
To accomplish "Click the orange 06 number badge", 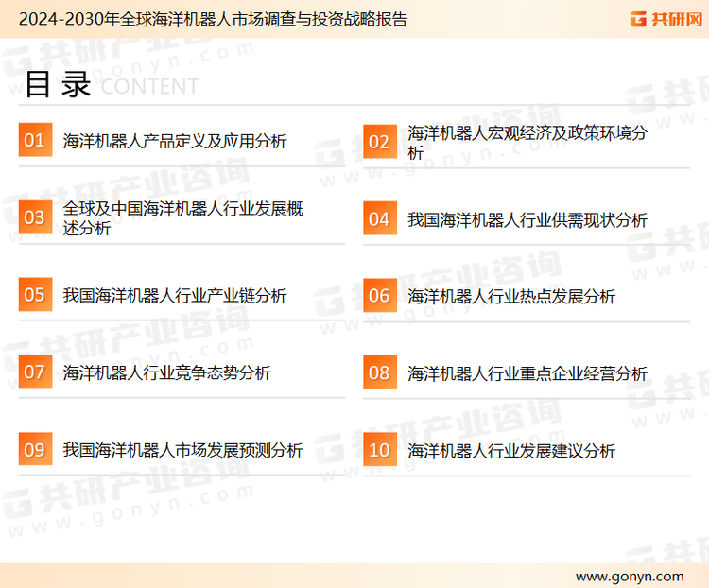I will pos(380,295).
